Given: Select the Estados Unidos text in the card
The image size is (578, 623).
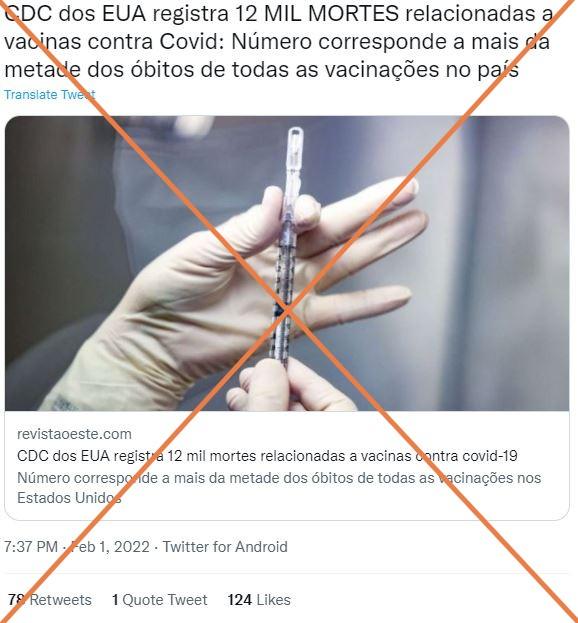Looking at the screenshot, I should pos(69,498).
